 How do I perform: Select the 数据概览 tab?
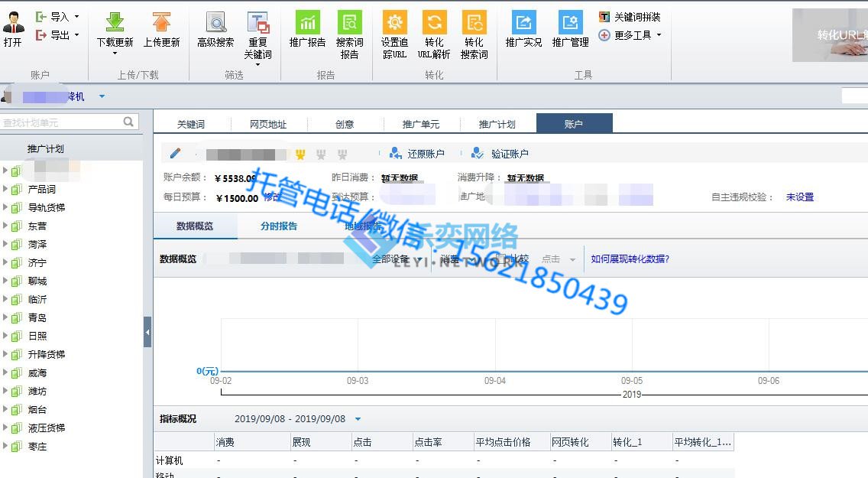195,226
